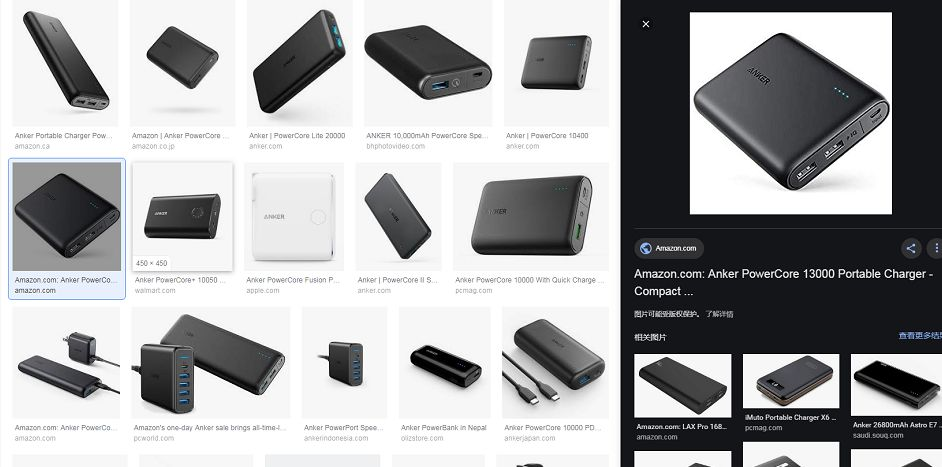Visit the Amazon.com source button
This screenshot has width=942, height=467.
pos(669,248)
